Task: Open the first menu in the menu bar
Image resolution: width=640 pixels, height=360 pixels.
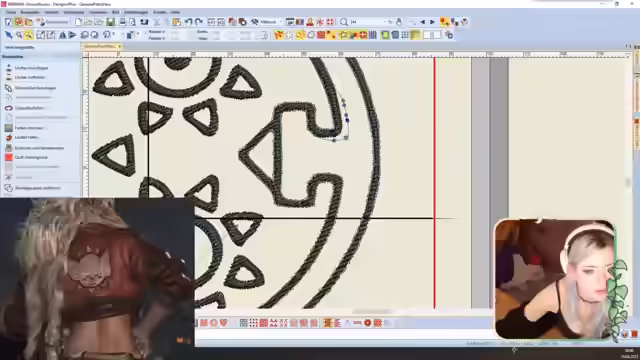Action: click(11, 12)
